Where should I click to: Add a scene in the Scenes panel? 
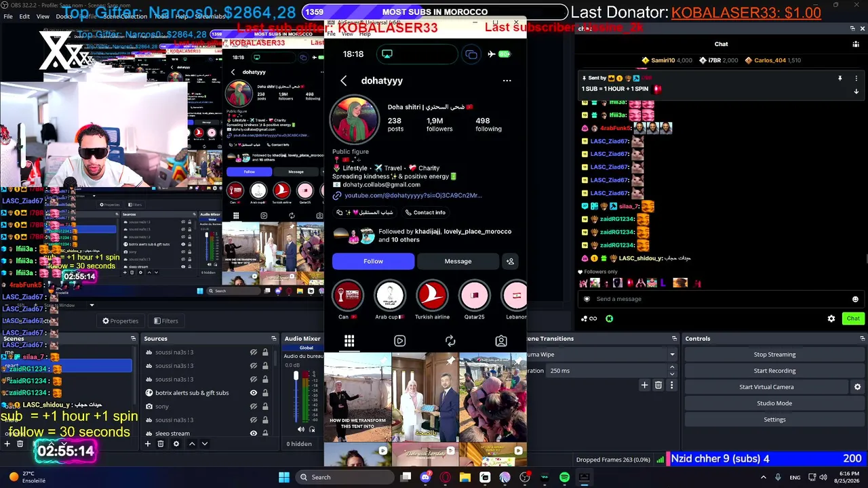tap(7, 444)
